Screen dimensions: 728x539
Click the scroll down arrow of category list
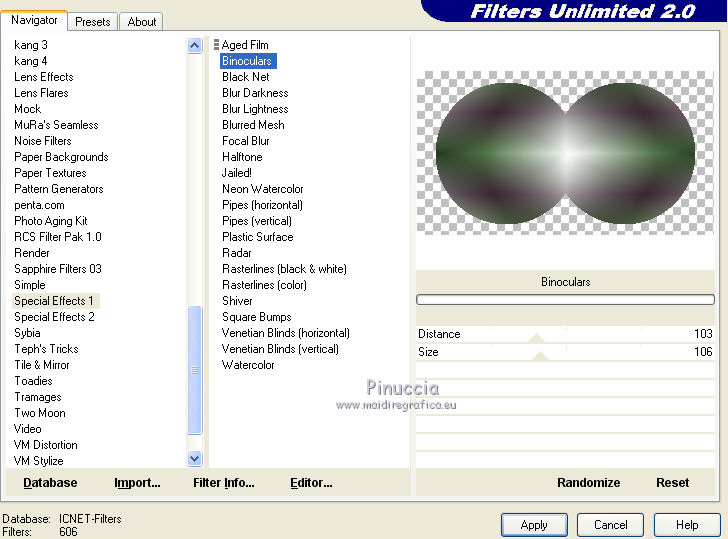[x=195, y=459]
